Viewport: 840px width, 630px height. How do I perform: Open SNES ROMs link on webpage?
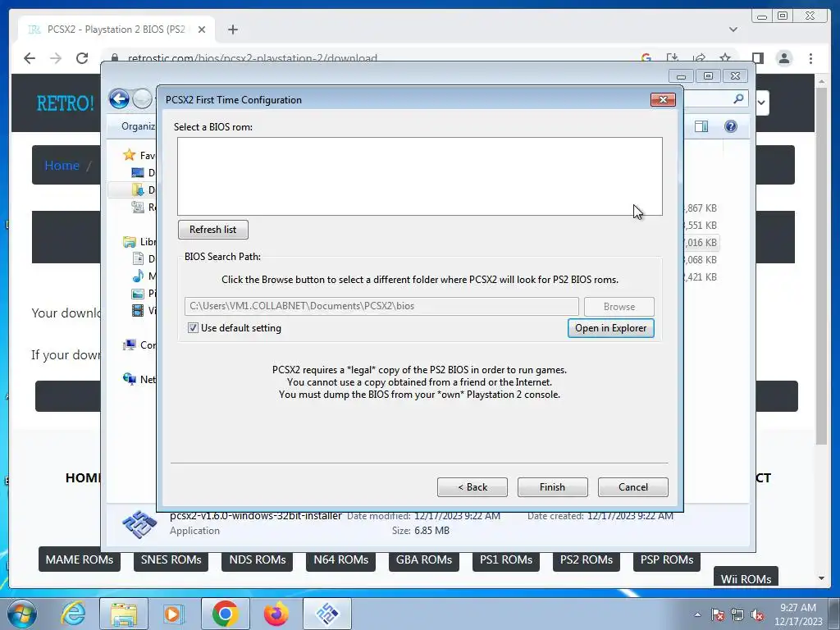click(171, 559)
